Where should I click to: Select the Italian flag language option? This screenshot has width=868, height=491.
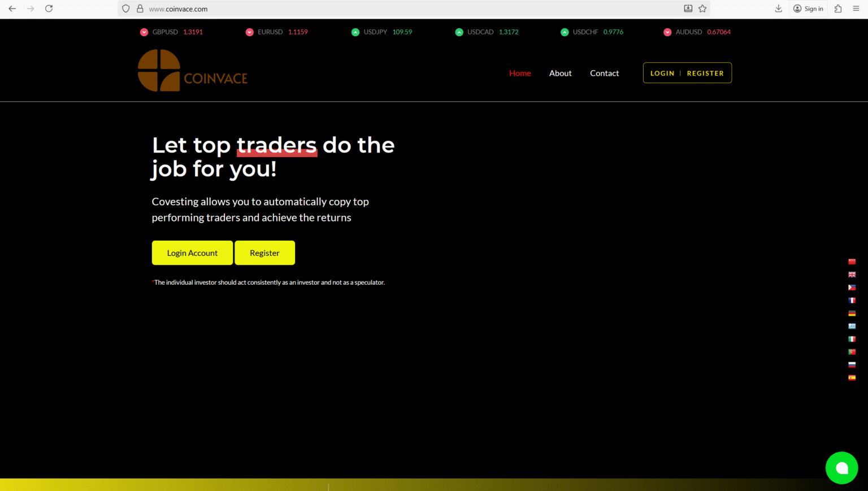click(x=852, y=339)
